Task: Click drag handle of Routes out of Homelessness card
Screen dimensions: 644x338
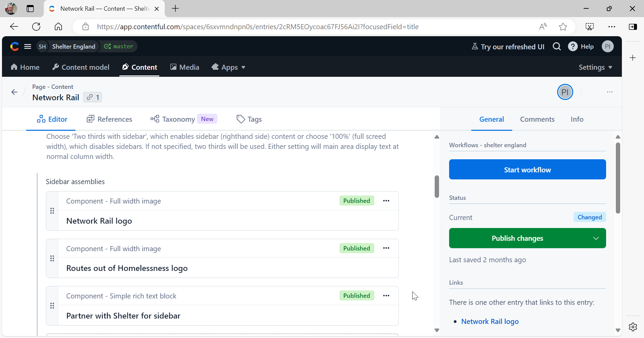Action: (x=52, y=258)
